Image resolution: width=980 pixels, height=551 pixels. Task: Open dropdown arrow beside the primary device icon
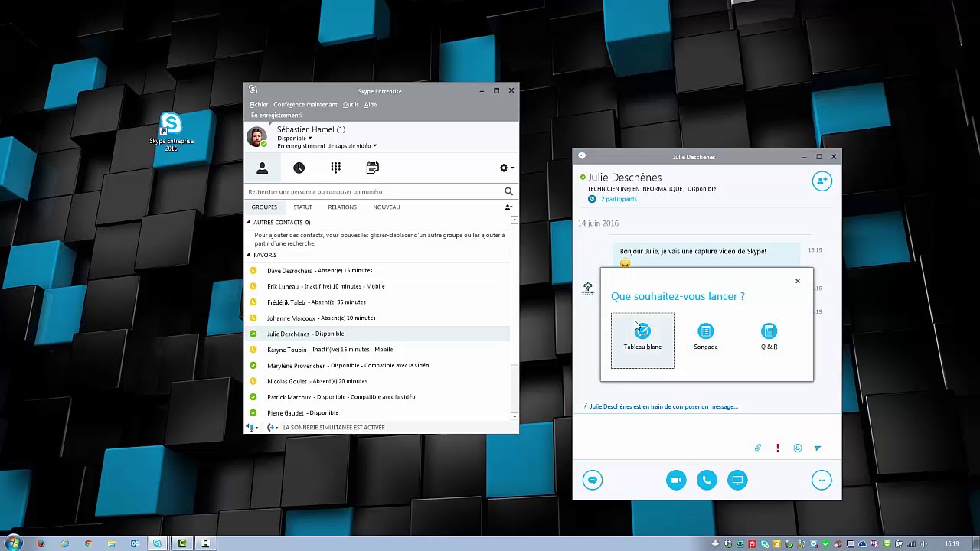coord(256,427)
